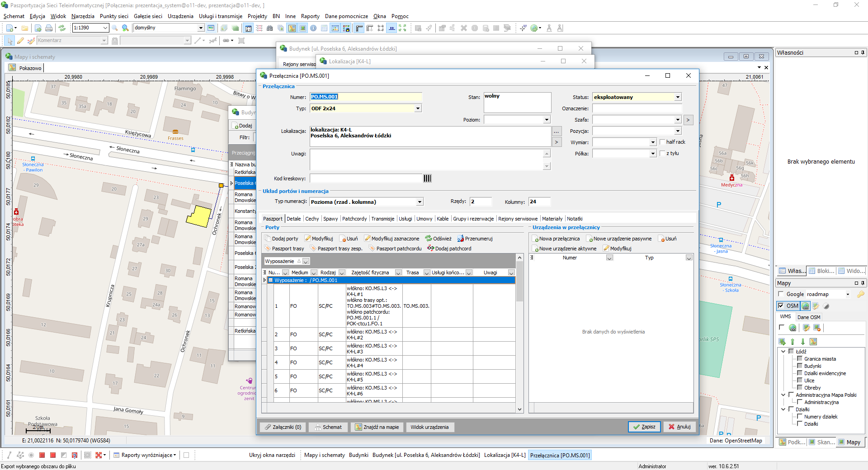The width and height of the screenshot is (868, 470).
Task: Click the Anuluj button
Action: (x=679, y=427)
